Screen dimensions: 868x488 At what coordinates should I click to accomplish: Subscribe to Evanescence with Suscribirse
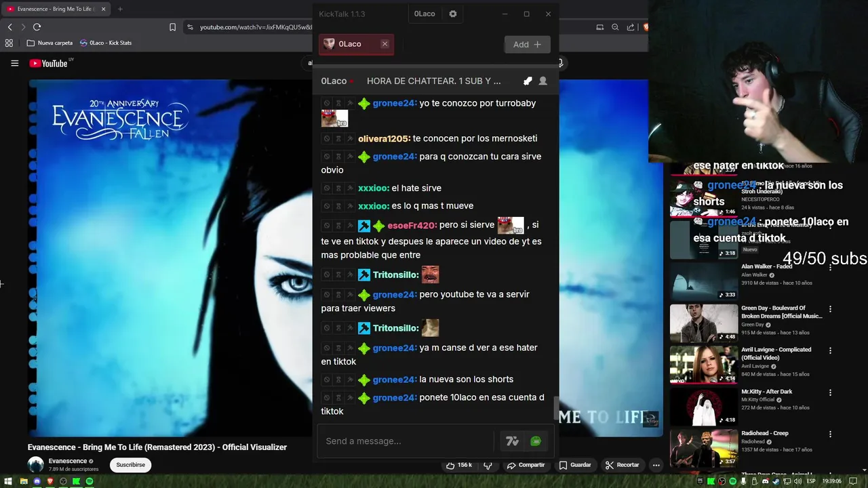coord(130,465)
